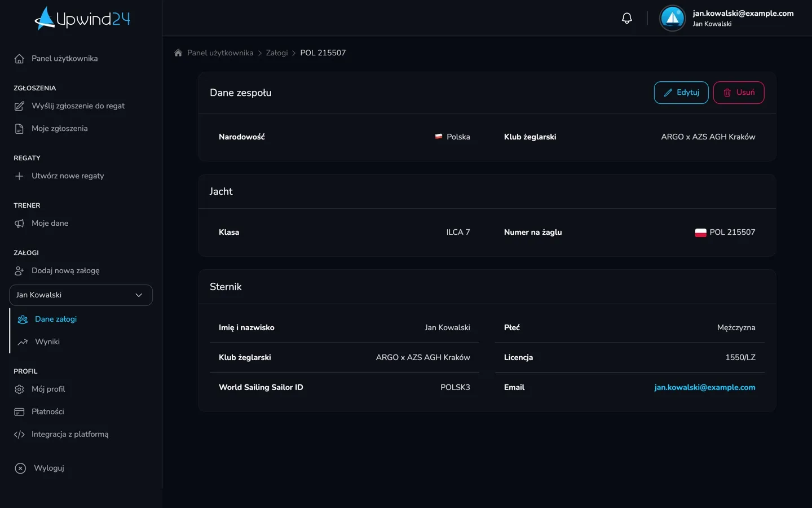Click the account email in top header

pos(743,14)
